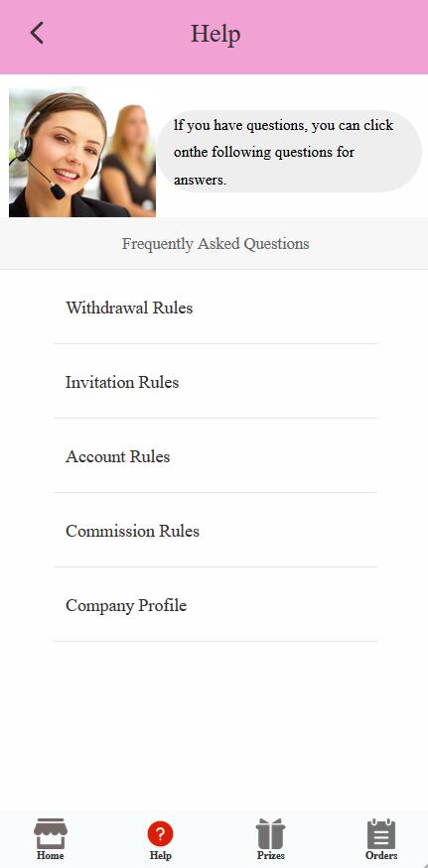Open the Commission Rules entry
Image resolution: width=428 pixels, height=868 pixels.
215,531
